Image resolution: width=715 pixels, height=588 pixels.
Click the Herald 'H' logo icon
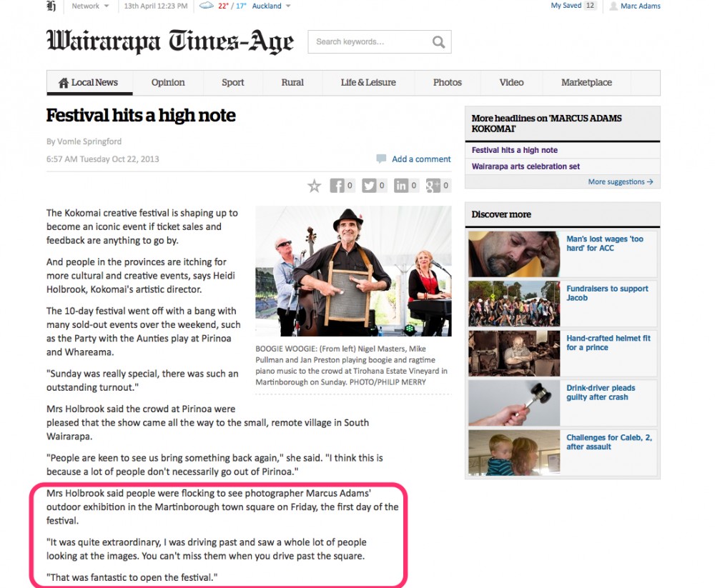51,6
